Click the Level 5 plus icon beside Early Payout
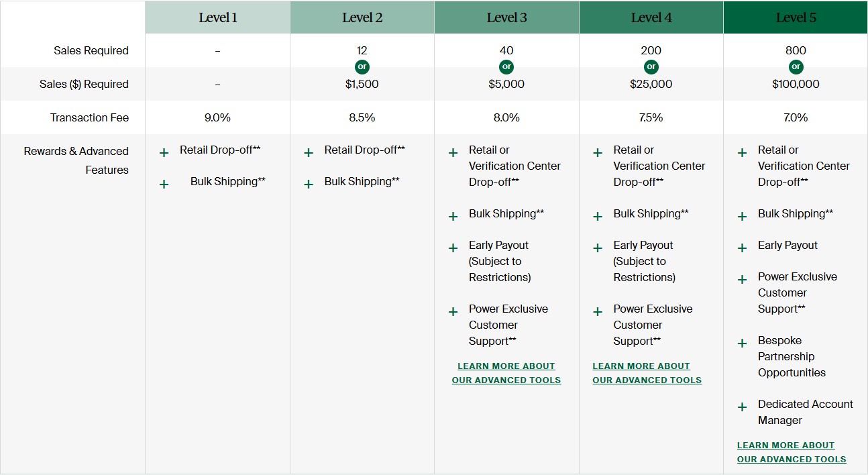 (x=742, y=248)
